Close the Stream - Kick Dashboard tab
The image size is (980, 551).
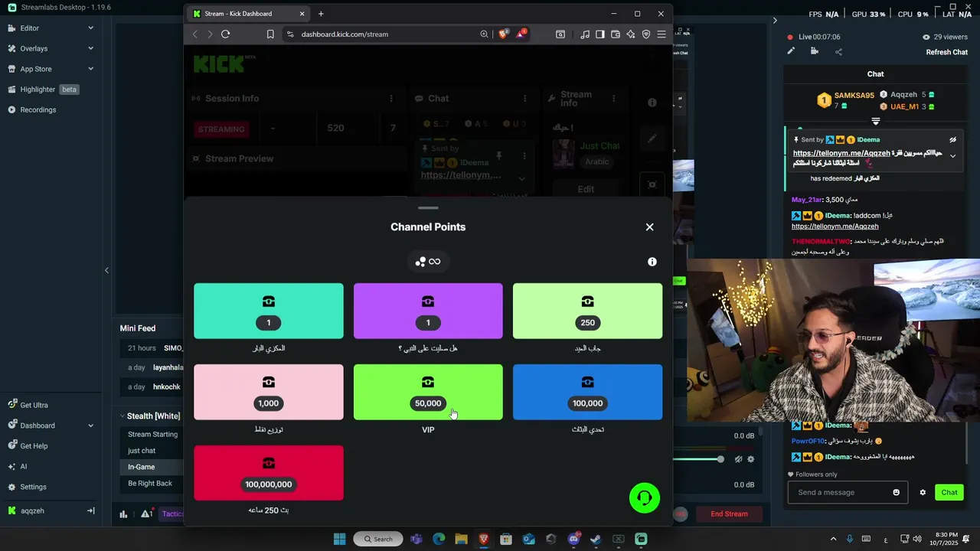click(302, 14)
